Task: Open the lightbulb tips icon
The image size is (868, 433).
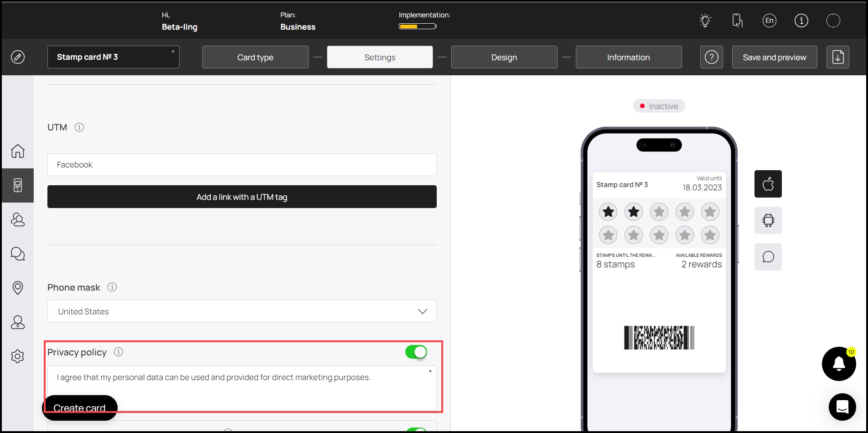Action: [x=705, y=21]
